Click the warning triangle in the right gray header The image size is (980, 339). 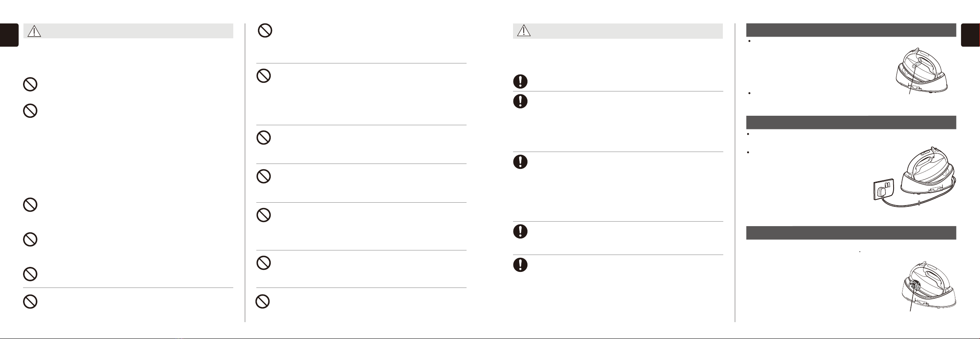pyautogui.click(x=524, y=31)
